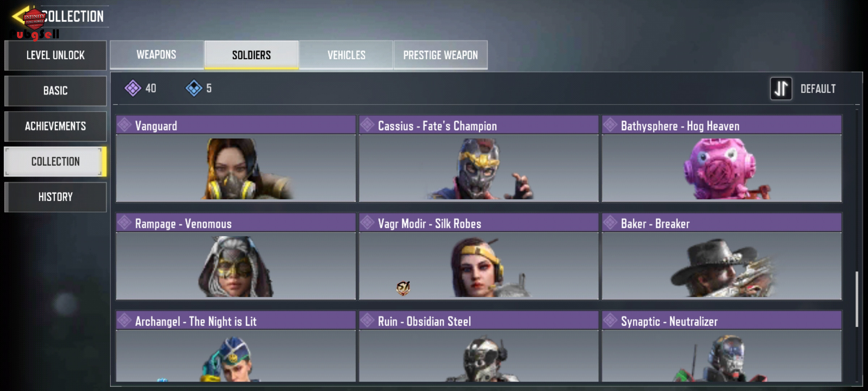Click the blue rare rarity diamond icon
The image size is (868, 391).
[194, 88]
